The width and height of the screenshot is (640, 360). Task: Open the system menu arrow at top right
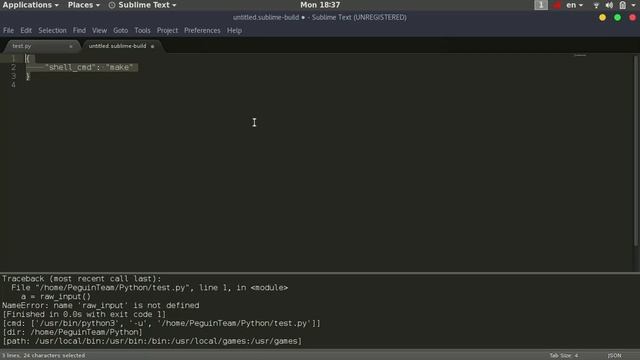point(633,5)
